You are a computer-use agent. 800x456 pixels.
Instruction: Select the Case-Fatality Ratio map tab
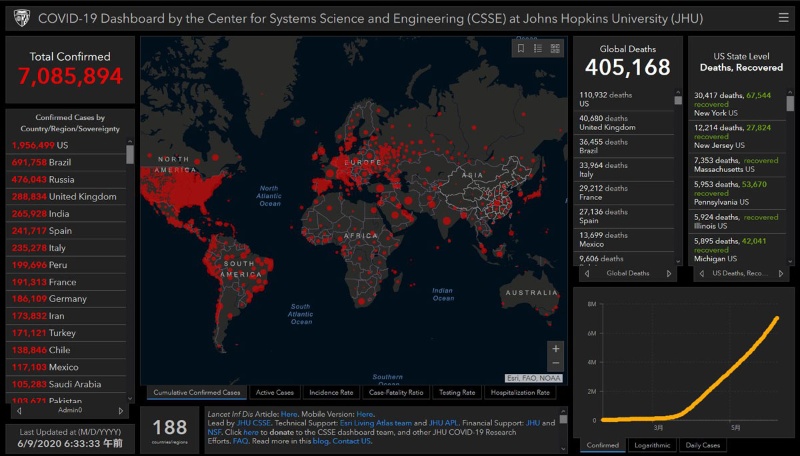[397, 393]
